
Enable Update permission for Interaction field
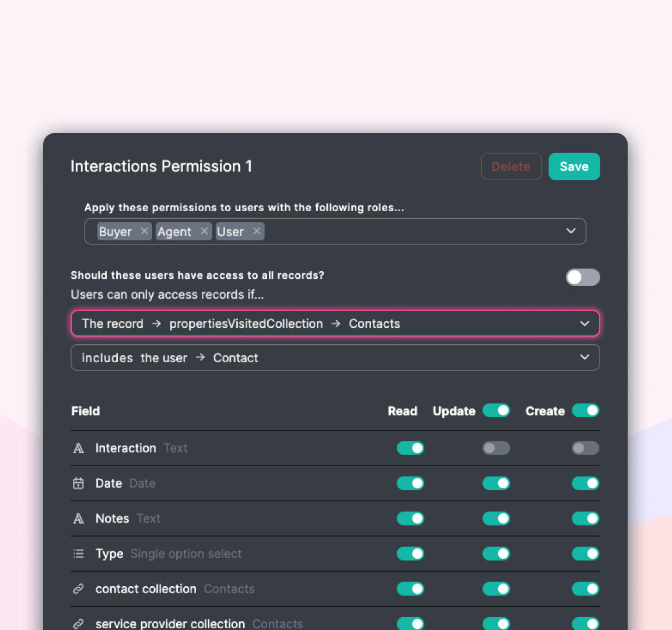(496, 448)
